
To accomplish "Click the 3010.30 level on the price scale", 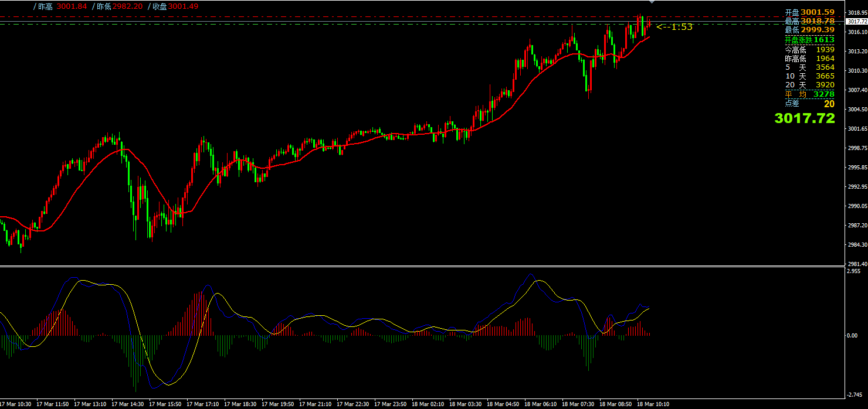I will point(857,71).
